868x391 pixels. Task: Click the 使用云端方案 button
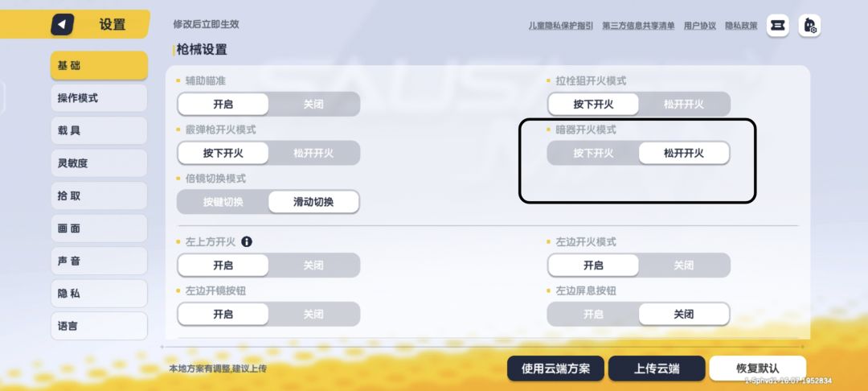click(556, 368)
